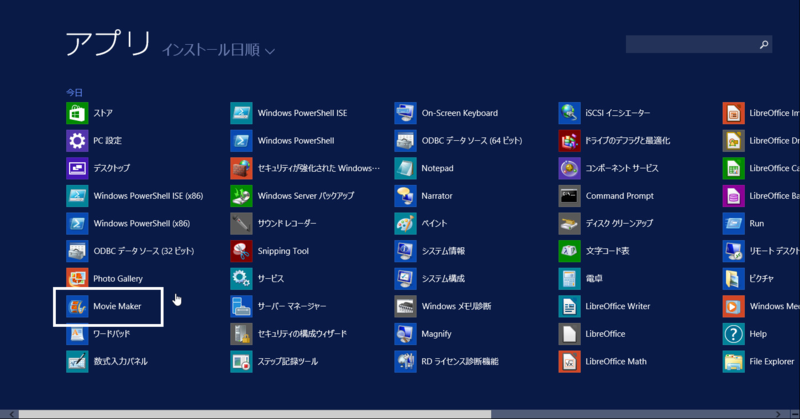Click the scrollbar right arrow
The width and height of the screenshot is (800, 419).
[x=778, y=414]
